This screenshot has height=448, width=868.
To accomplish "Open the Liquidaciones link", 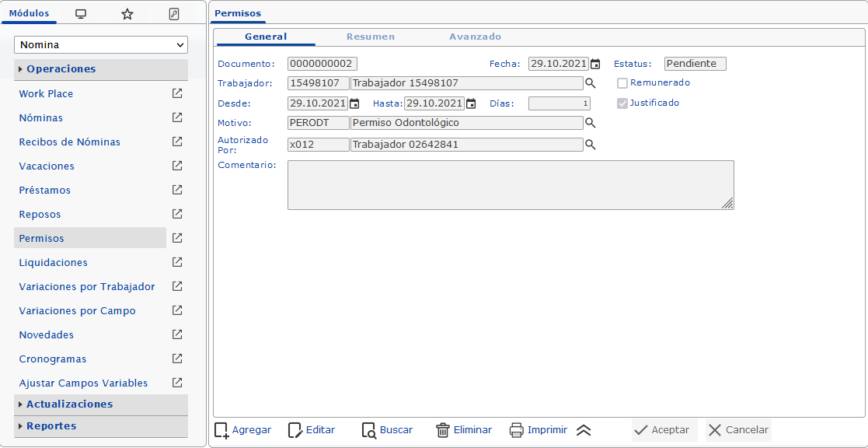I will coord(53,262).
